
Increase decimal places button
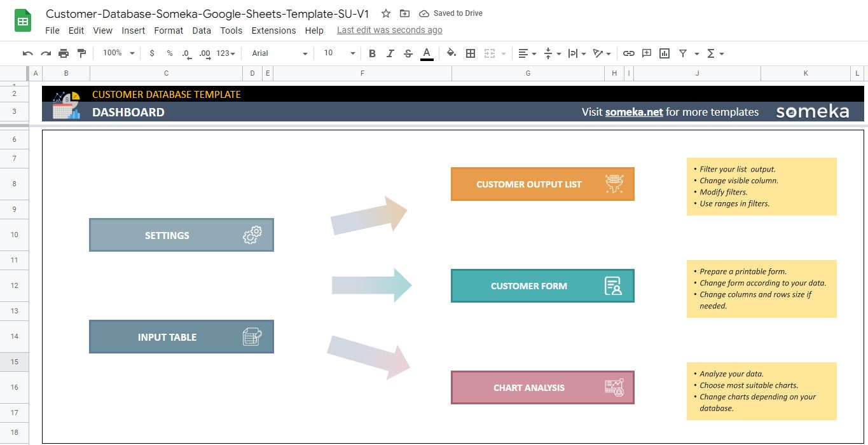tap(205, 53)
